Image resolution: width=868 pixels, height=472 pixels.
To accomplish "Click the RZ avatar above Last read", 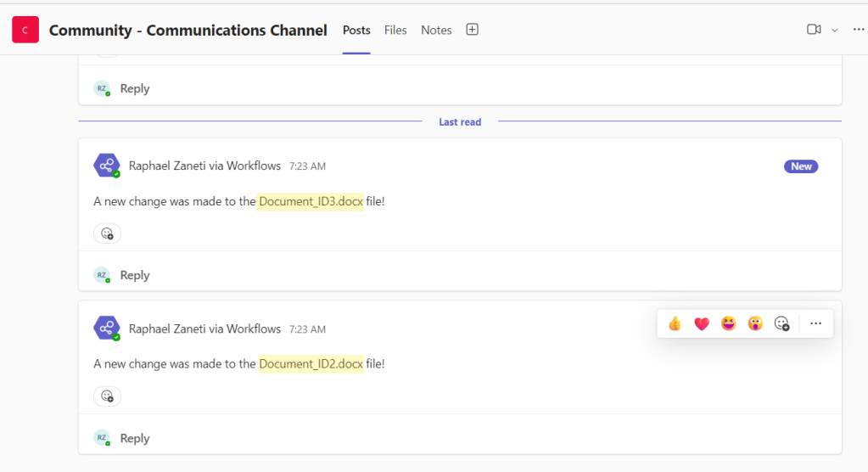I will point(102,88).
